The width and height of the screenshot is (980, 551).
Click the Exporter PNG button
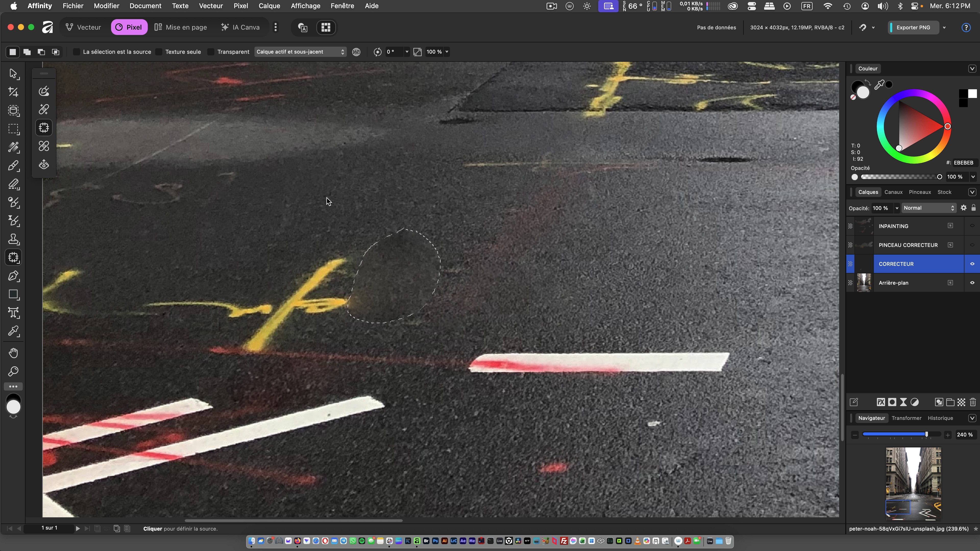point(913,27)
